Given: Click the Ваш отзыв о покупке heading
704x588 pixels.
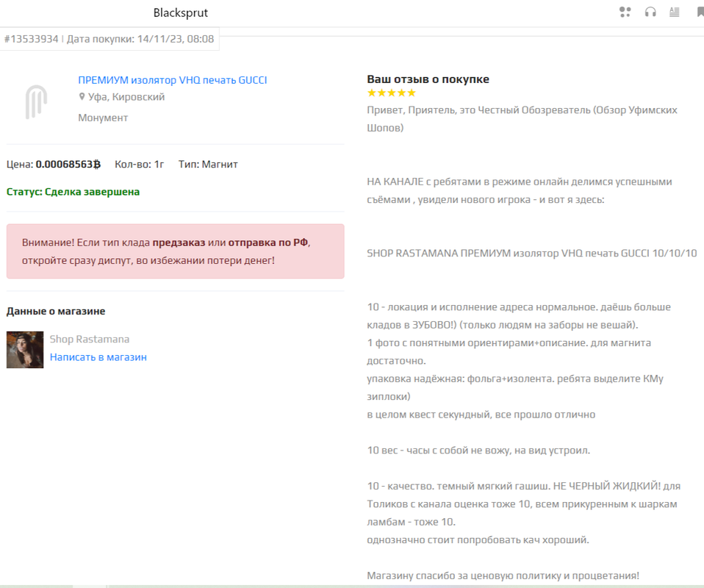Looking at the screenshot, I should [428, 79].
